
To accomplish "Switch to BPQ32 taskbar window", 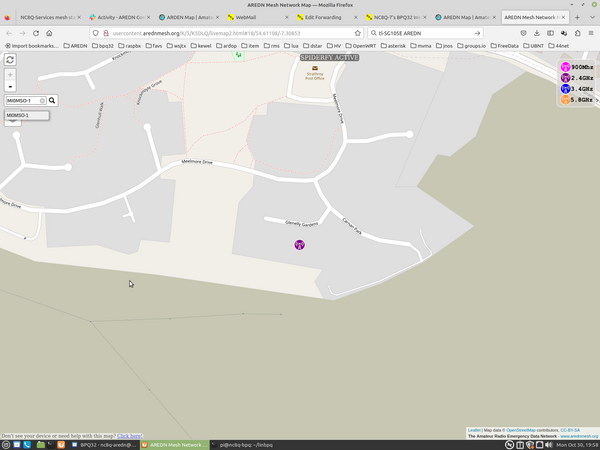I will 104,445.
